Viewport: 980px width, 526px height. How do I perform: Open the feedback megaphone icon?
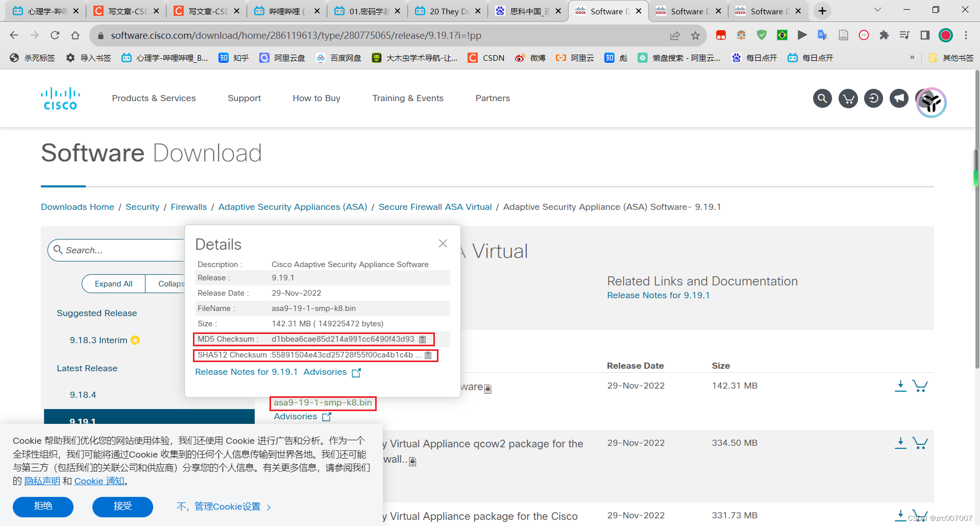coord(899,98)
